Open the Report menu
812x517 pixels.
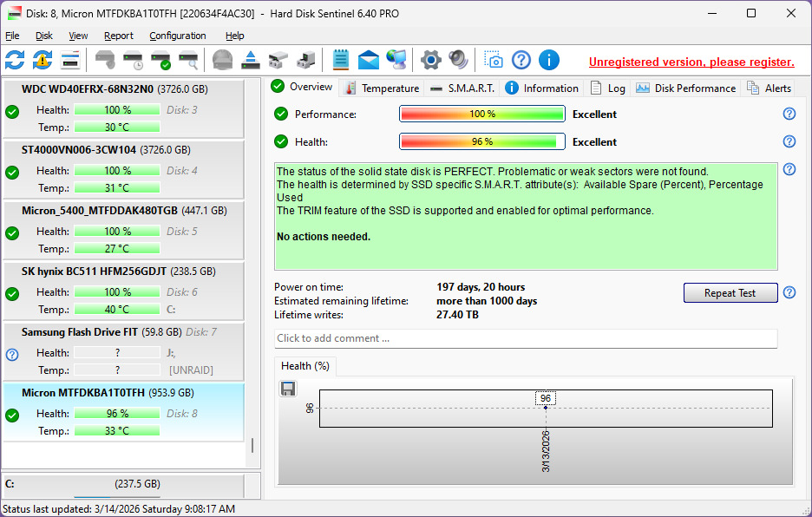119,36
